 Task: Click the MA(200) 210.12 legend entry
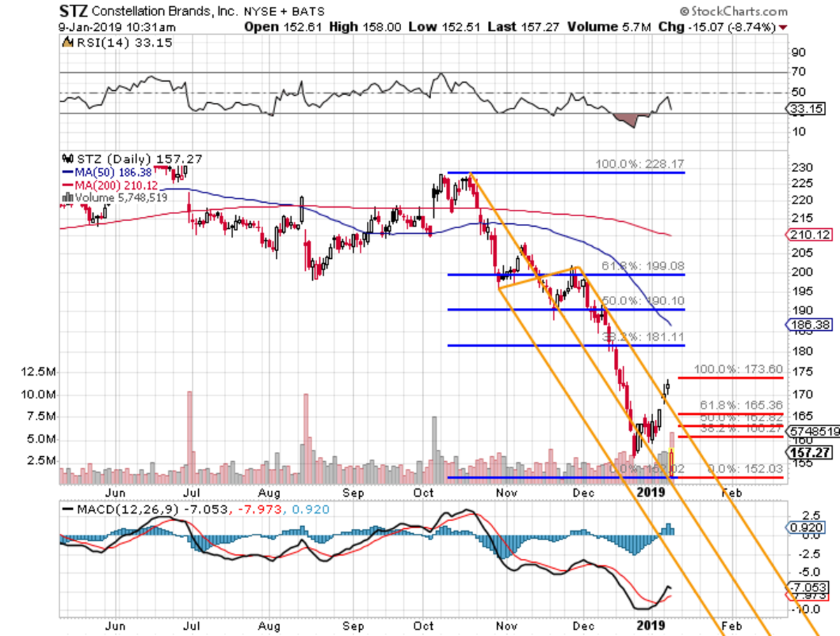click(111, 185)
